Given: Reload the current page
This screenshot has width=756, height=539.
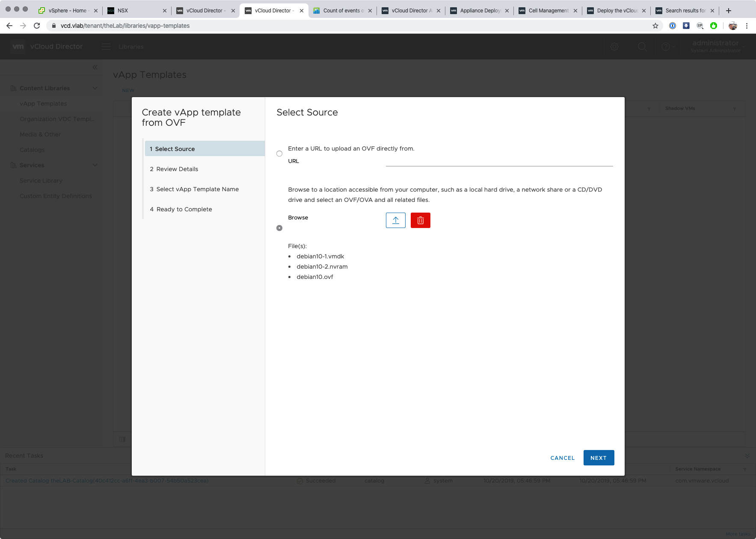Looking at the screenshot, I should pos(37,26).
